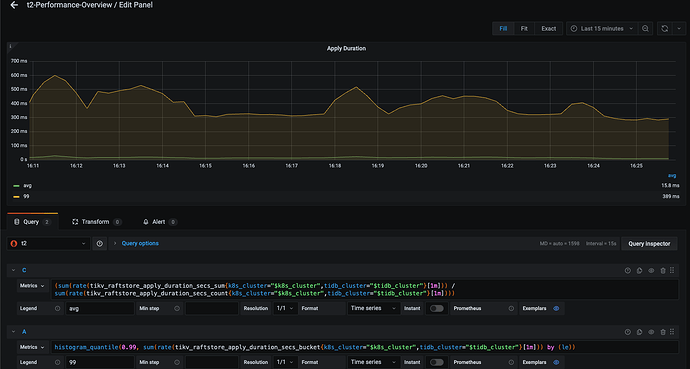
Task: Open query history clock icon beside datasource
Action: click(x=99, y=244)
